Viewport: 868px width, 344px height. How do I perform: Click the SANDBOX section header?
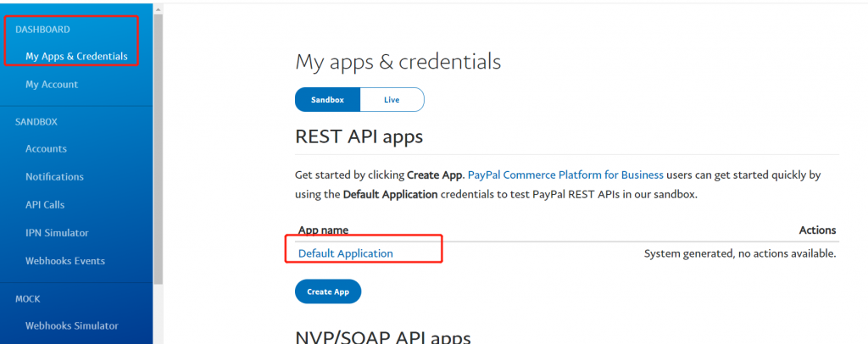coord(36,122)
